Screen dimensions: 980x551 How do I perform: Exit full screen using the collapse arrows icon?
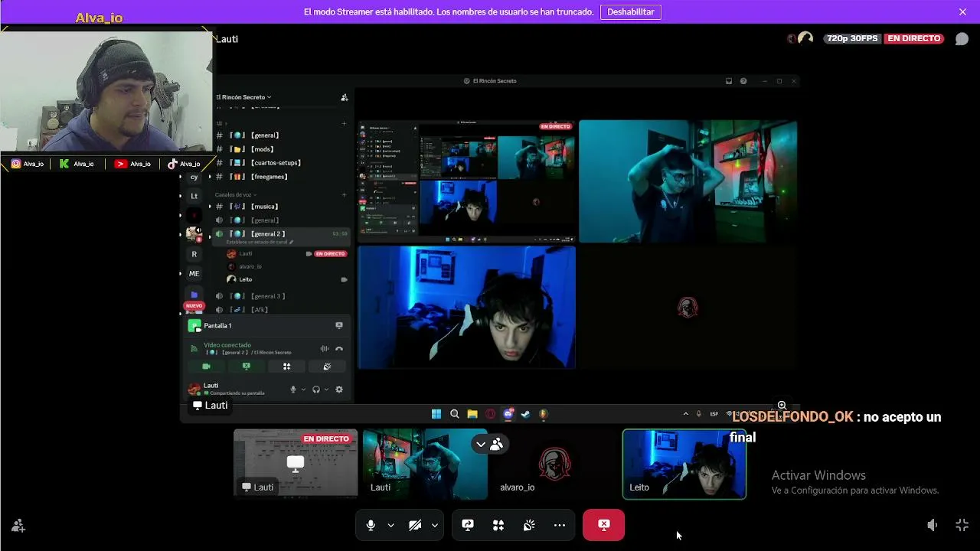(962, 525)
